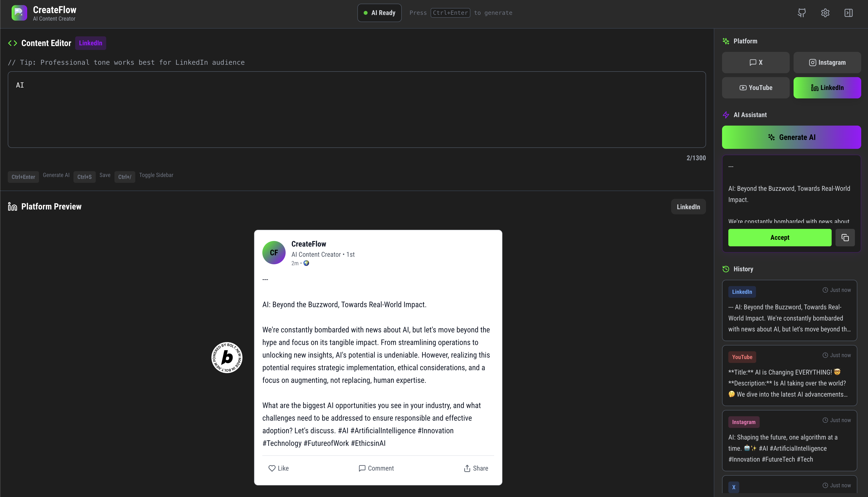Open the YouTube history entry
Screen dimensions: 868x497
pos(789,376)
